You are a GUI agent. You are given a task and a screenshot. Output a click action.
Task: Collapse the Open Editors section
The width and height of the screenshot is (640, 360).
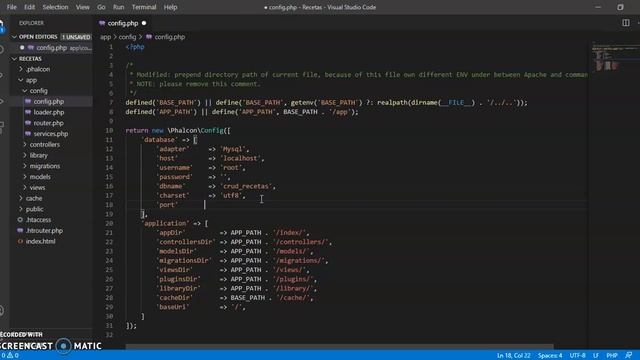click(14, 37)
